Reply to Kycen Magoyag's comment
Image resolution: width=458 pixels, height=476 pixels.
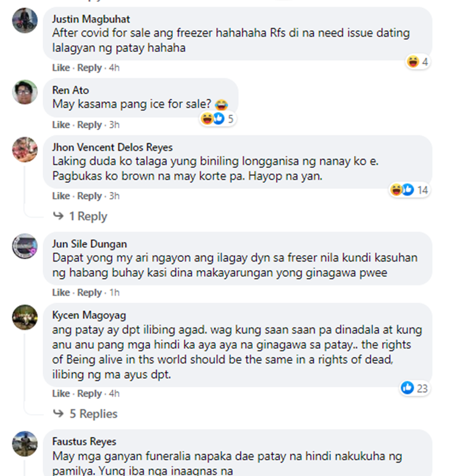coord(90,394)
